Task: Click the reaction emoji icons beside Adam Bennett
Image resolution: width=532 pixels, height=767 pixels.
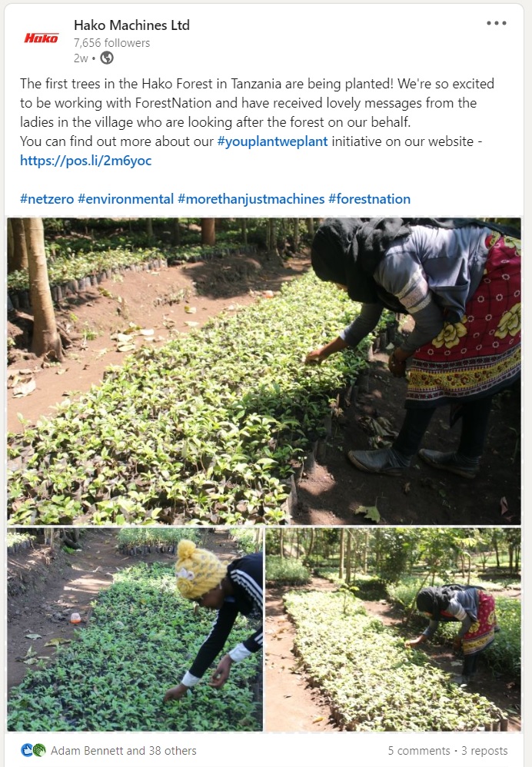Action: point(33,750)
